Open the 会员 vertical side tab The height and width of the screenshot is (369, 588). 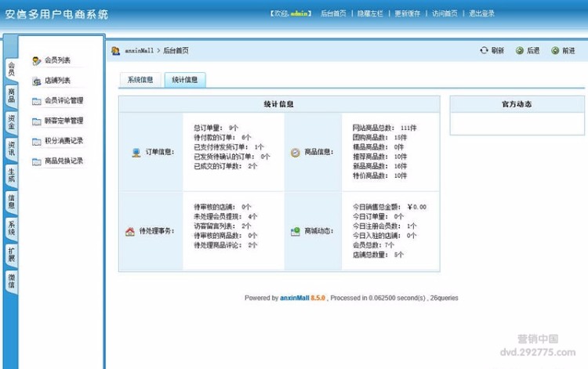point(12,69)
